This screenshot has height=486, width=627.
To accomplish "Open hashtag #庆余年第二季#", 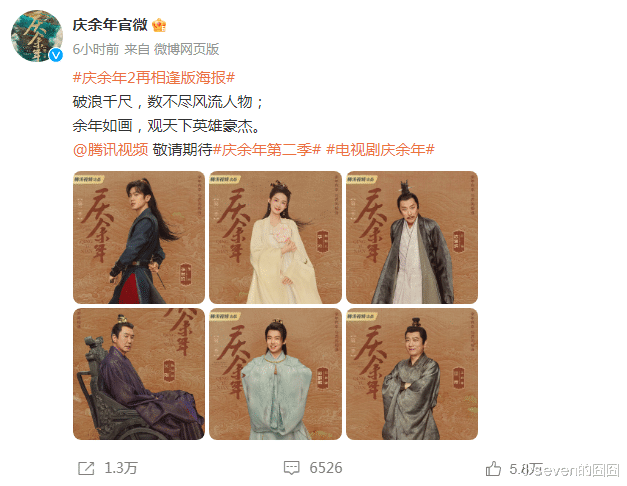I will pos(267,150).
